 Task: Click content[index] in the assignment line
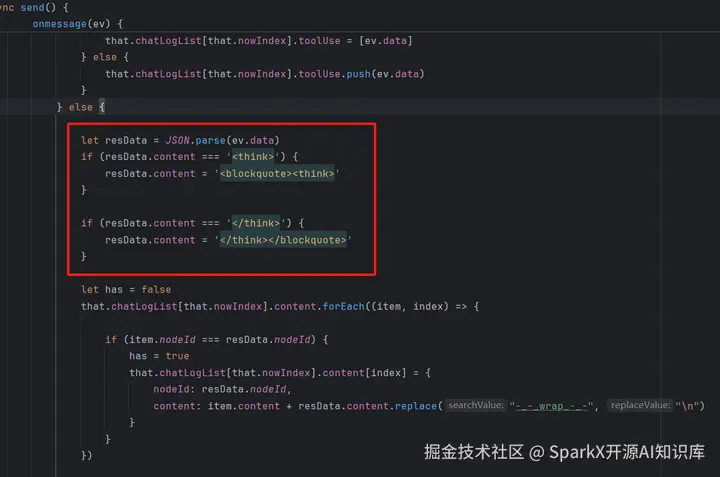click(364, 372)
